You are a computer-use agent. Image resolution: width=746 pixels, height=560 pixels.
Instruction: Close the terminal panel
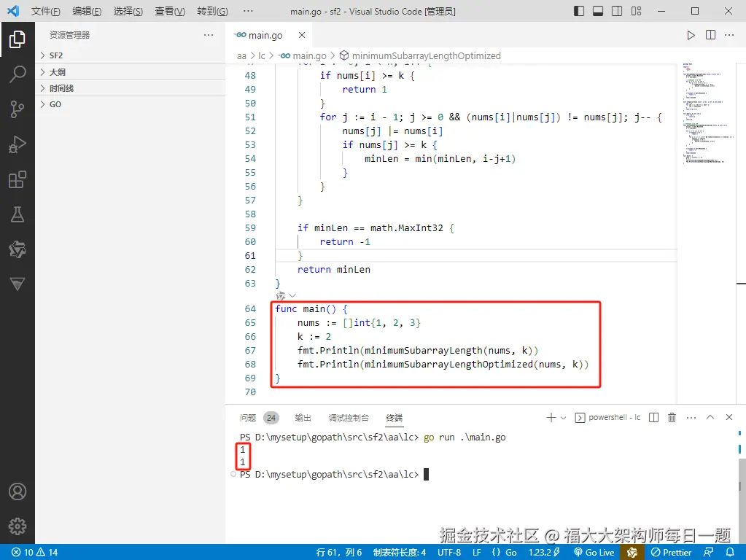click(729, 417)
